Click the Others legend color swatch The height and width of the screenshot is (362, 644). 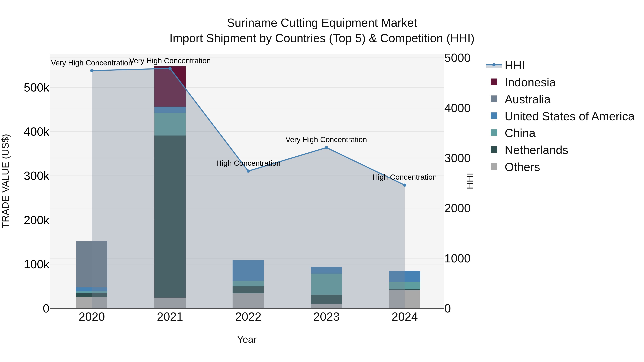(494, 166)
